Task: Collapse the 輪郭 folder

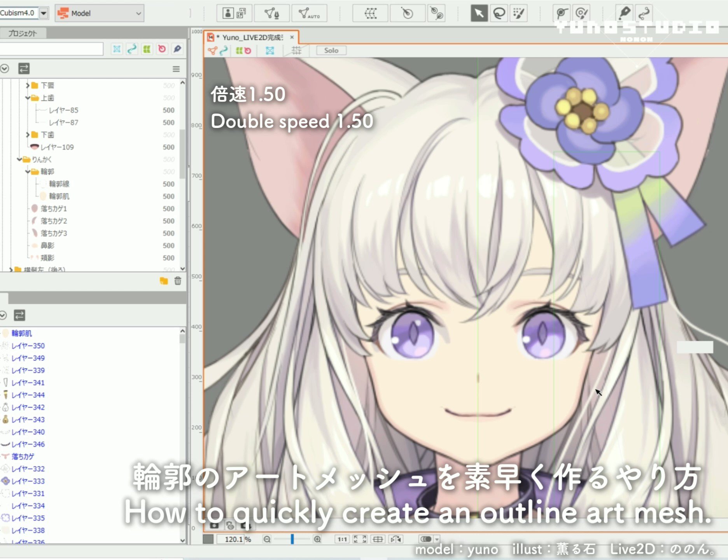Action: (28, 171)
